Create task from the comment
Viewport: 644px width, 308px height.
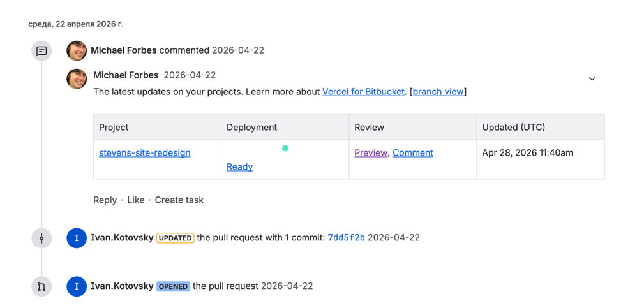click(x=179, y=200)
